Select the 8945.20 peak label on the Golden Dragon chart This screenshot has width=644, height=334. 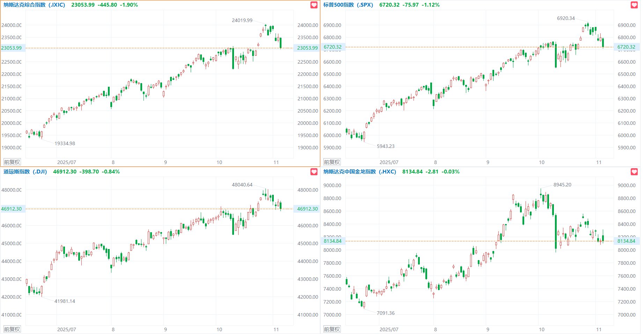562,185
